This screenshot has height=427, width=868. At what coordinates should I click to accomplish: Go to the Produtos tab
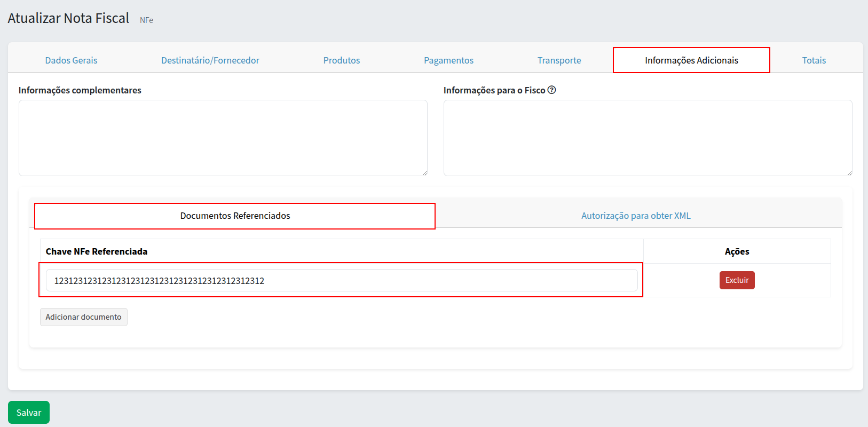tap(342, 60)
